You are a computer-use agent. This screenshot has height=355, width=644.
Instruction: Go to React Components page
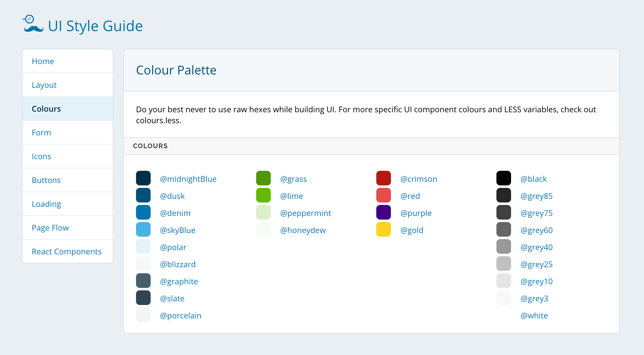67,251
